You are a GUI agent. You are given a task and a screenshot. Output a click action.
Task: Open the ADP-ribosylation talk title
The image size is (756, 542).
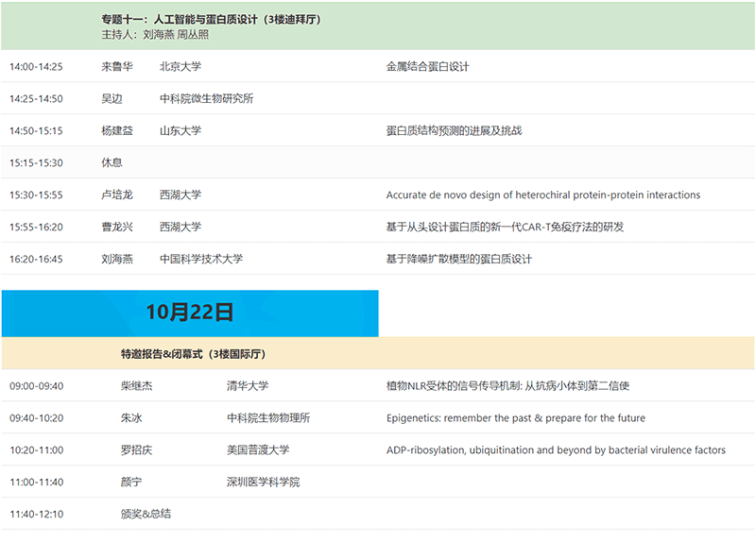pos(556,450)
